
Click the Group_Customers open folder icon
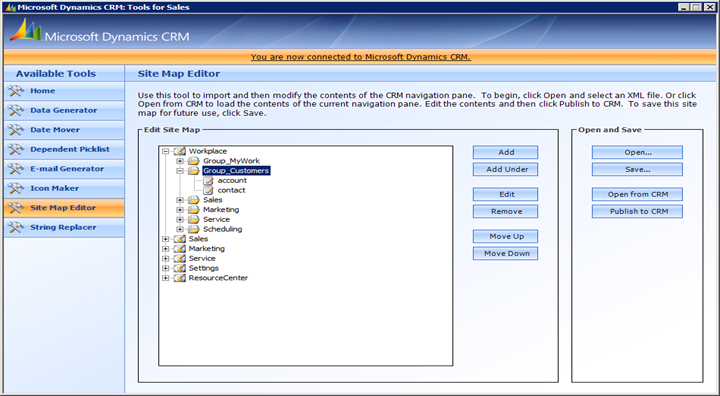coord(194,170)
